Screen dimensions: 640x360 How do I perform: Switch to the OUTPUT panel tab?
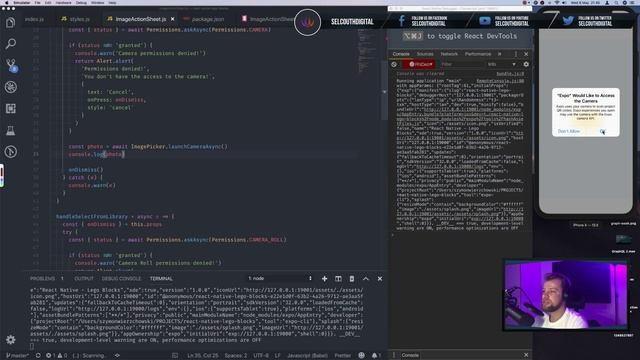click(x=84, y=279)
